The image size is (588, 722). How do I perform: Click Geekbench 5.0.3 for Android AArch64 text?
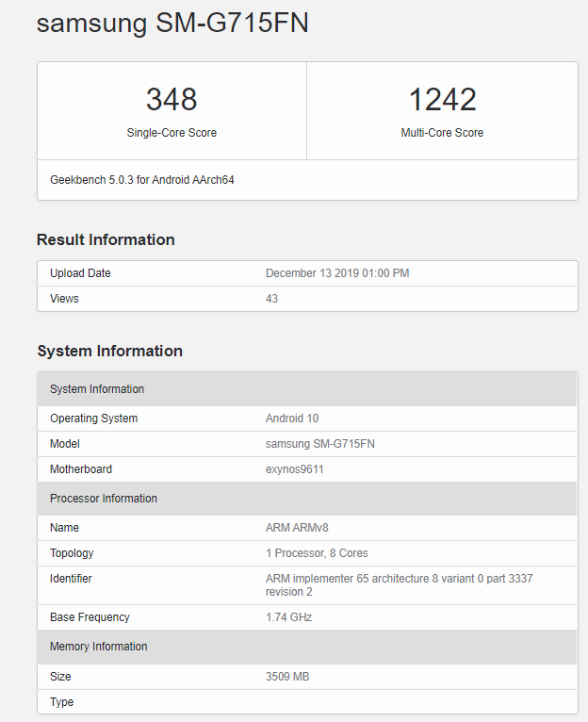(x=142, y=180)
